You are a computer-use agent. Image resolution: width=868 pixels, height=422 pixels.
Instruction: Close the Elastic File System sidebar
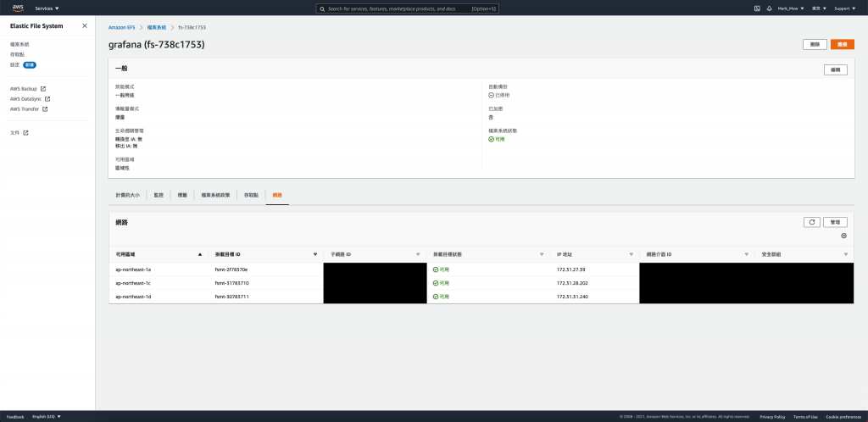pyautogui.click(x=85, y=26)
